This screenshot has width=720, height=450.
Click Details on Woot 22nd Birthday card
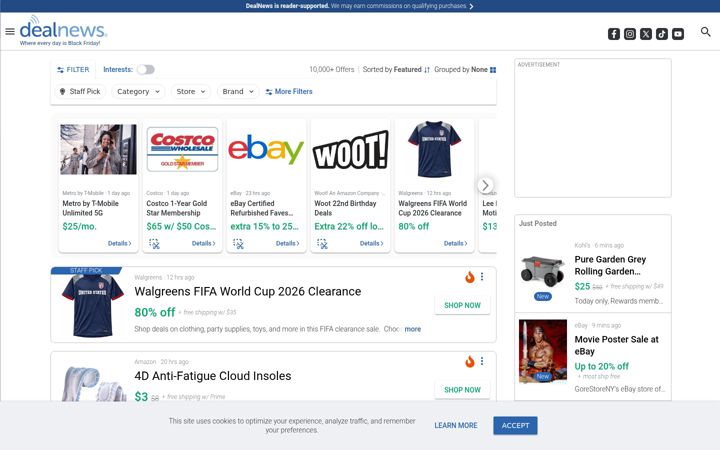[x=371, y=243]
